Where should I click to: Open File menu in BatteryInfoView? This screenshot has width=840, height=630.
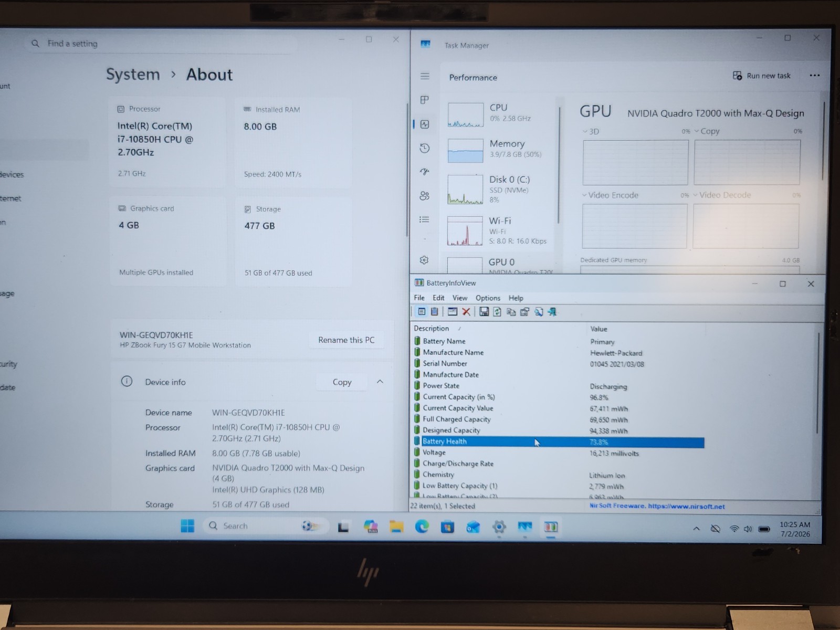(419, 298)
